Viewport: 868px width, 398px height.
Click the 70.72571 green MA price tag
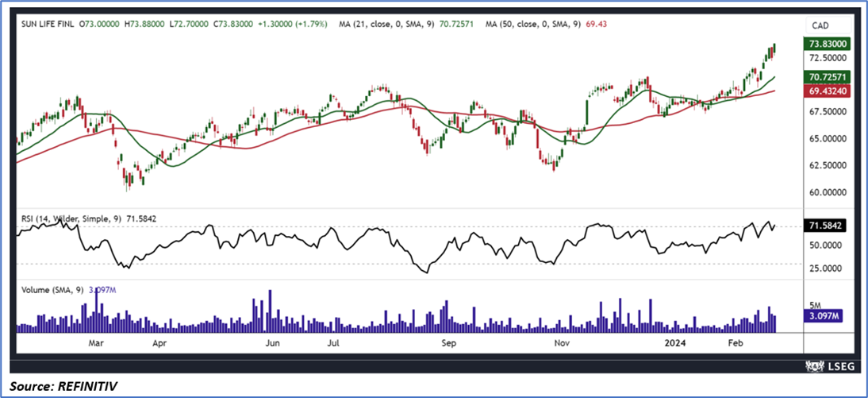(828, 77)
